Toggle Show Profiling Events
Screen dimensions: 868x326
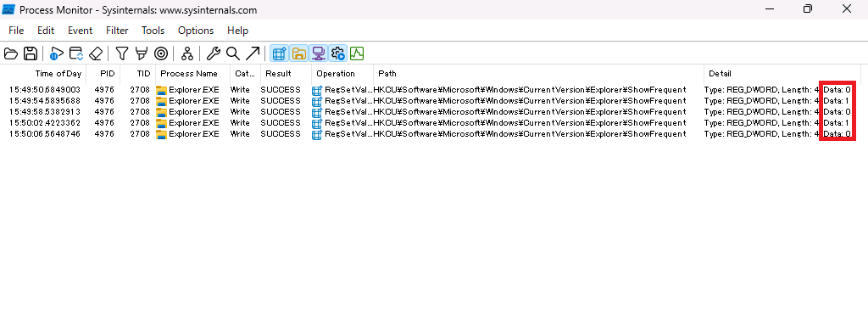(x=357, y=53)
